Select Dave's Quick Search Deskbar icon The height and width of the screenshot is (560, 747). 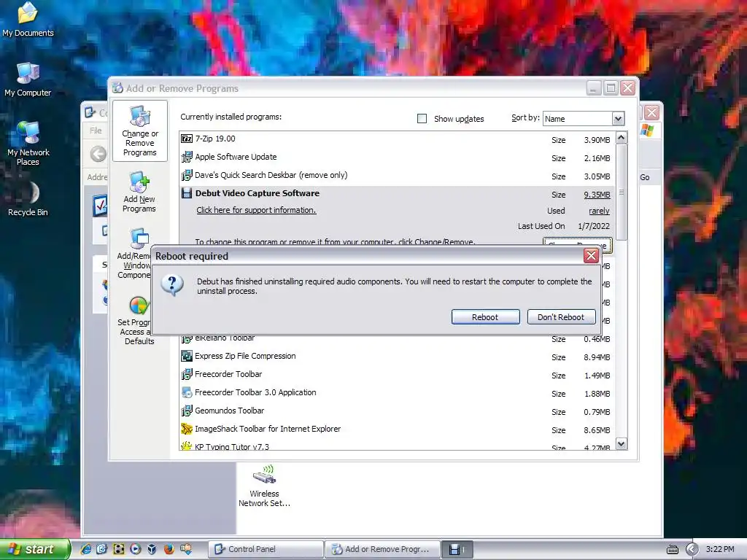click(187, 175)
